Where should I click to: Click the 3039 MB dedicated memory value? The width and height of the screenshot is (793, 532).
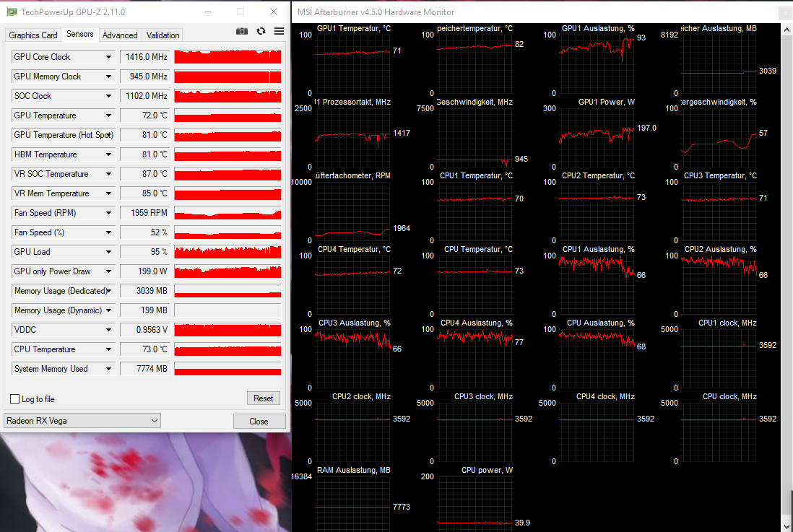click(x=145, y=291)
